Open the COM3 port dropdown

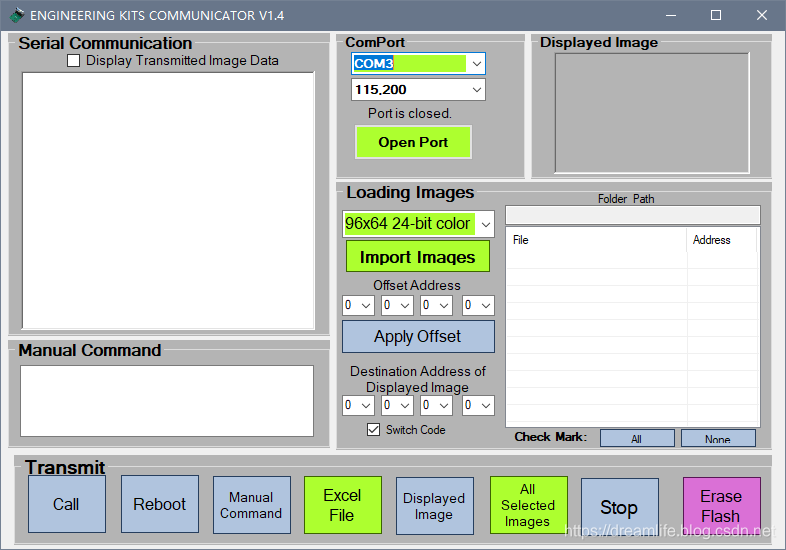(476, 64)
